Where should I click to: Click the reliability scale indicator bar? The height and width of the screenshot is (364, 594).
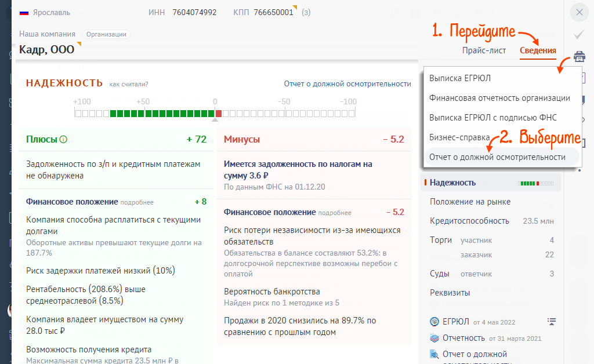[215, 114]
